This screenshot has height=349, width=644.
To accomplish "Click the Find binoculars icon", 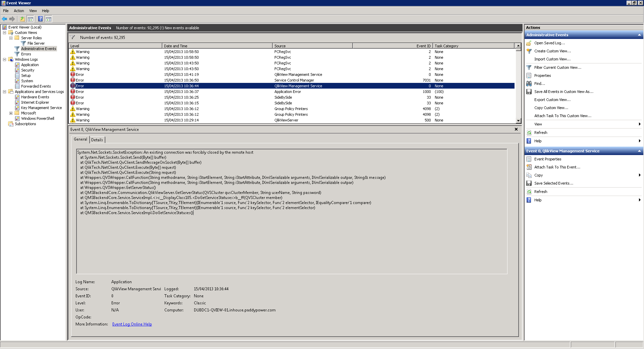I will pyautogui.click(x=529, y=84).
